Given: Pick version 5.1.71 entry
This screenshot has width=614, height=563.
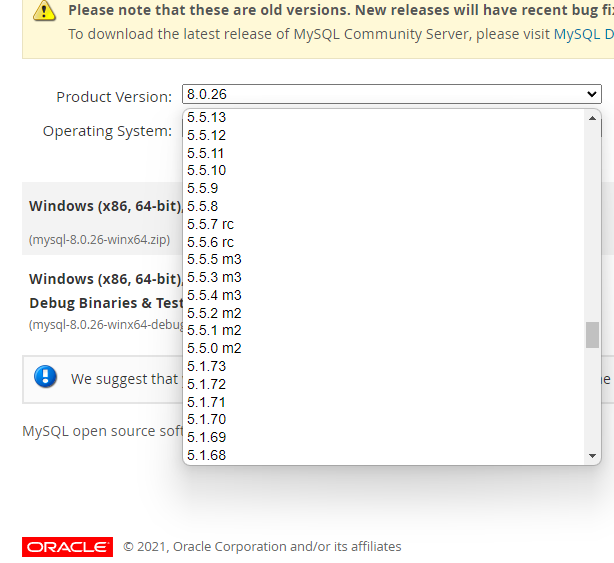Looking at the screenshot, I should [x=384, y=402].
